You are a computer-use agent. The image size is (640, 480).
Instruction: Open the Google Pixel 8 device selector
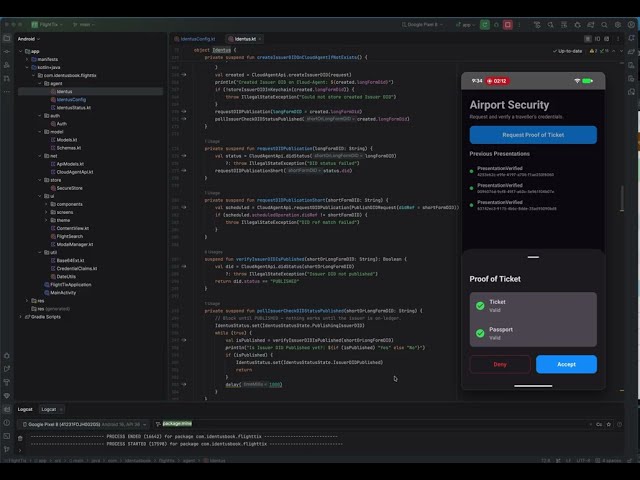(422, 24)
